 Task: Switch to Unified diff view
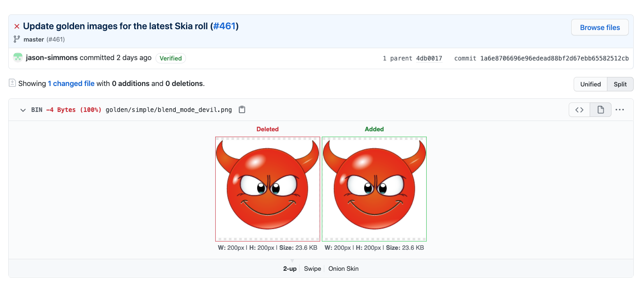click(591, 84)
